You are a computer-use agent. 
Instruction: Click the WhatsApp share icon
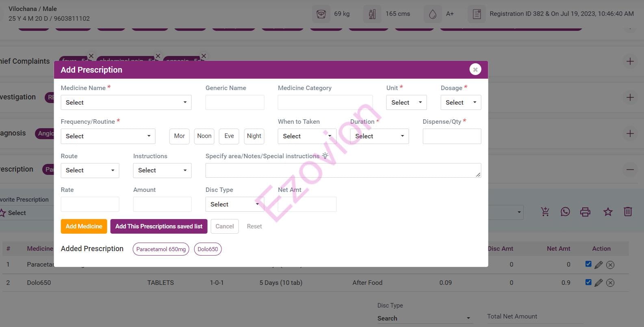[x=565, y=212]
